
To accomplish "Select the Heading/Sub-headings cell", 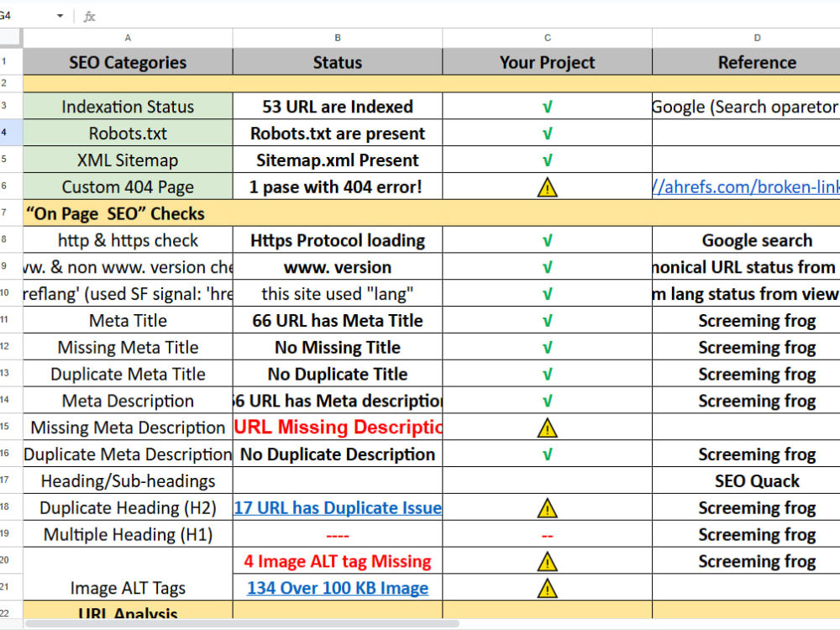I will pos(128,480).
